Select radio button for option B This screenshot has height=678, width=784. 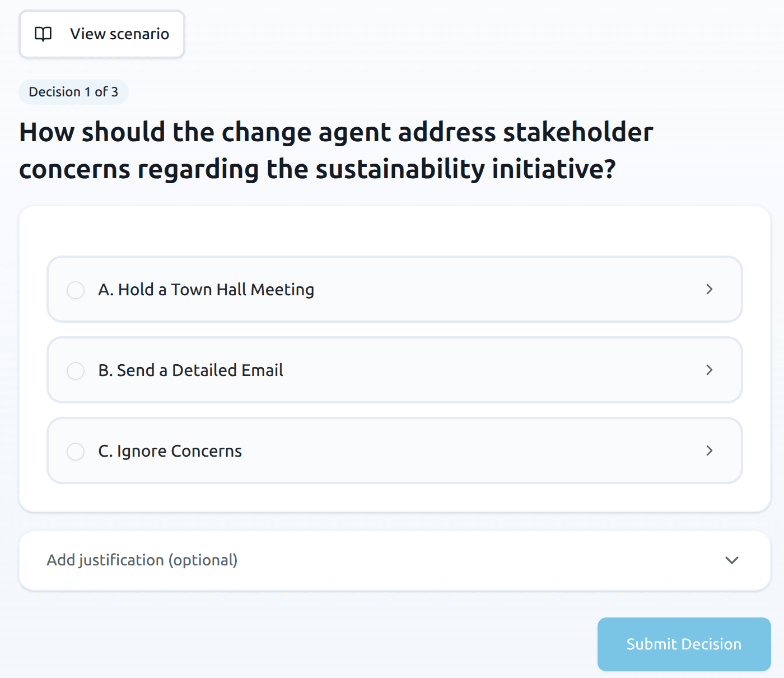[76, 371]
